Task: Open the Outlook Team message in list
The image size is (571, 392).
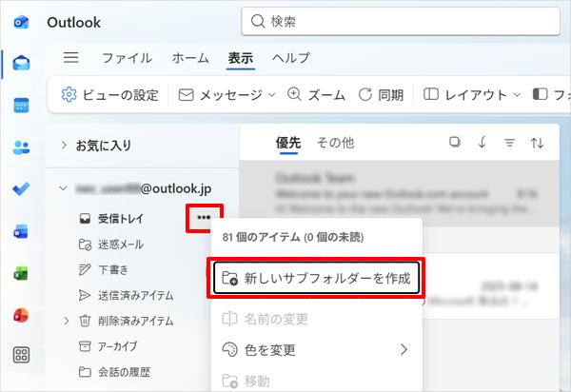Action: tap(400, 194)
